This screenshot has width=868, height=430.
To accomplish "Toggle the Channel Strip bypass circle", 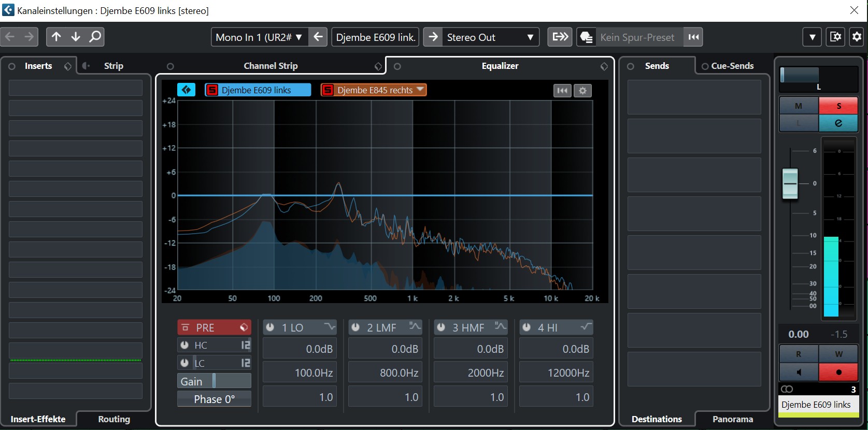I will click(x=170, y=66).
